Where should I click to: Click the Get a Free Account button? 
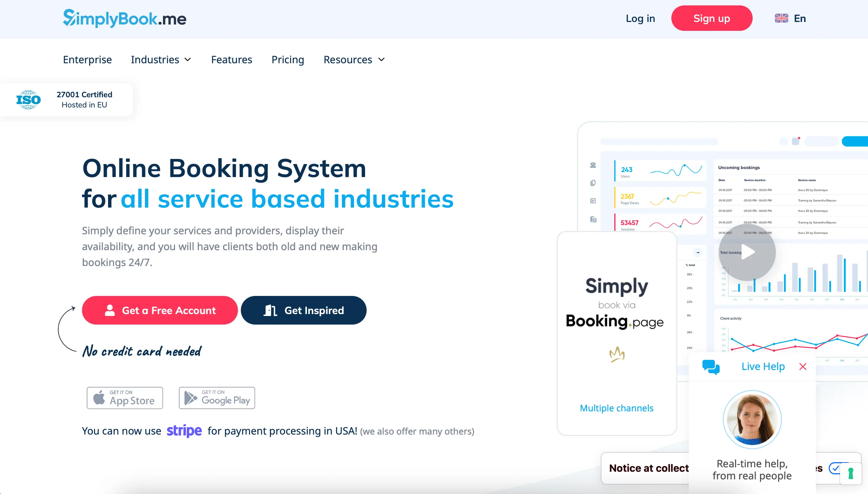tap(160, 310)
